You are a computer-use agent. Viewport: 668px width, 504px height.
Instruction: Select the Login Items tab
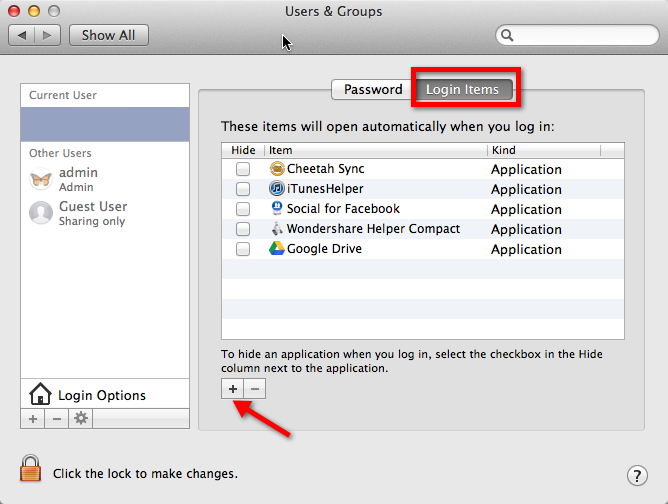[x=463, y=89]
